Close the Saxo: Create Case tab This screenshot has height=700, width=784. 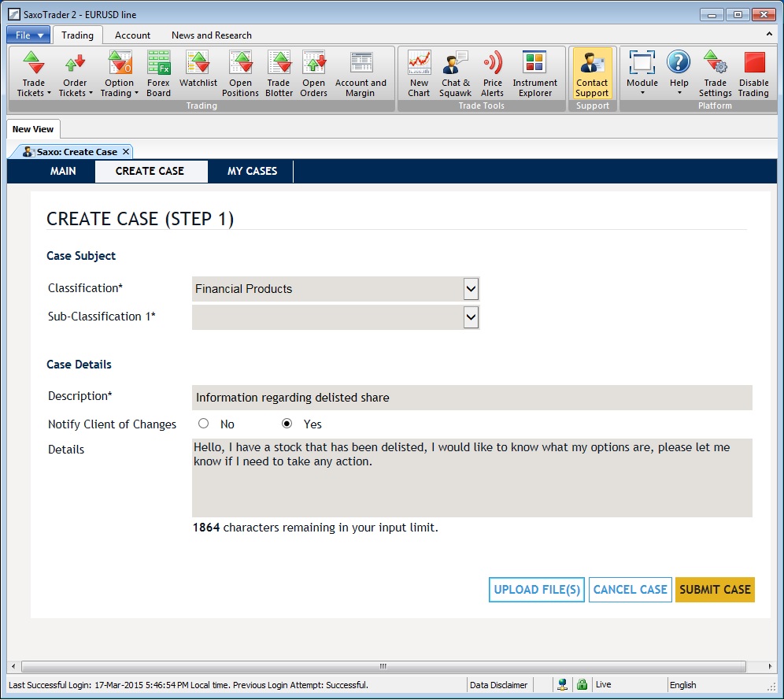click(x=126, y=151)
